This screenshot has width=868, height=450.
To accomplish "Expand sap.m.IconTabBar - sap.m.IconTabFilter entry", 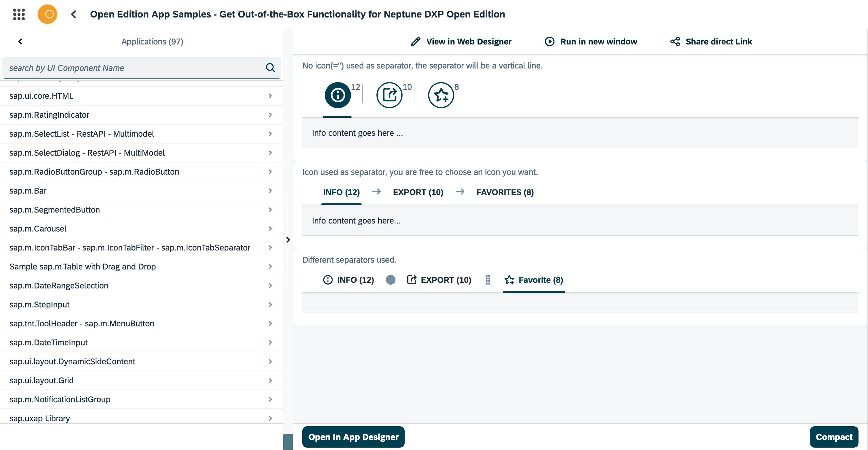I will [270, 248].
